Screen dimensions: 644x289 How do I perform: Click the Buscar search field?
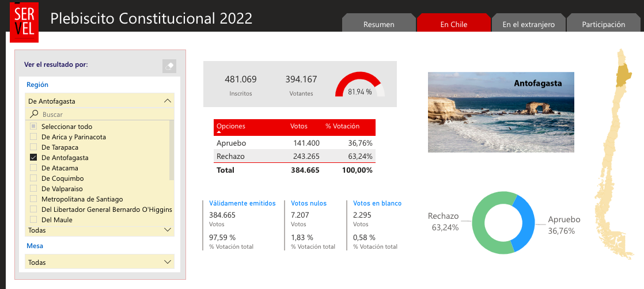click(100, 114)
